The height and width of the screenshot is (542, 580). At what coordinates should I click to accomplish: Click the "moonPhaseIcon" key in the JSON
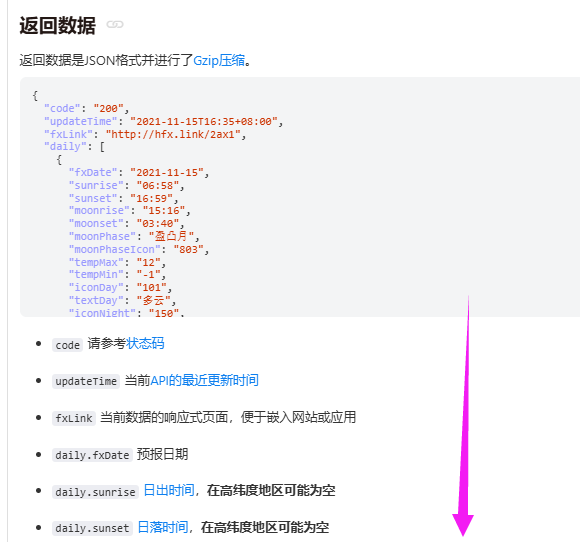tap(115, 249)
